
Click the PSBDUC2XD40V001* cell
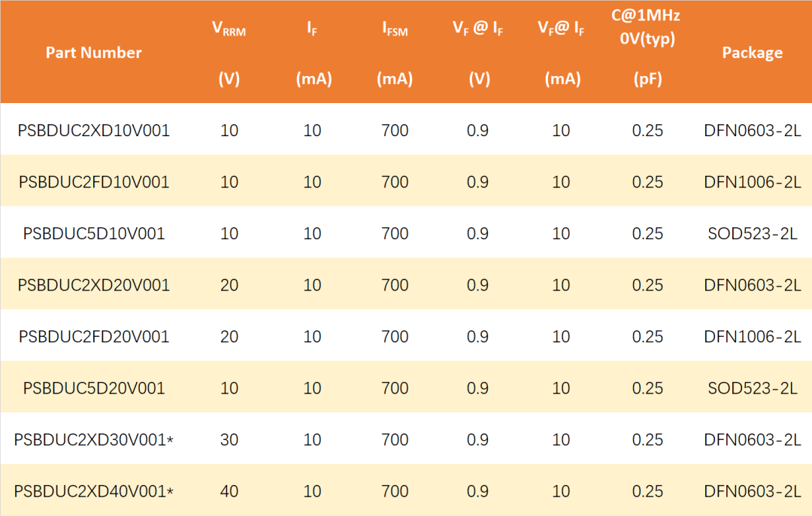[93, 491]
